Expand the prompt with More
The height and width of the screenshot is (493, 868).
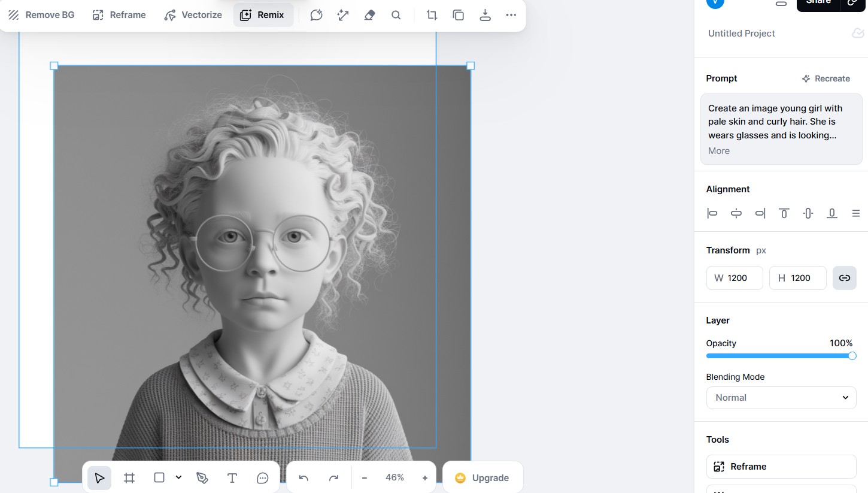click(718, 151)
